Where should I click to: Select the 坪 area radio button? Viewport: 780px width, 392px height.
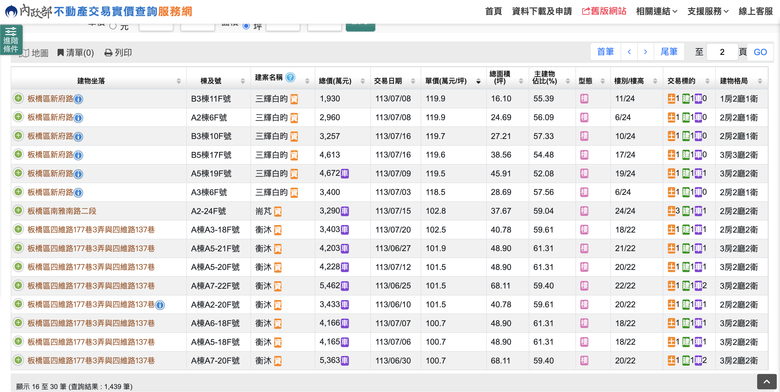coord(246,26)
